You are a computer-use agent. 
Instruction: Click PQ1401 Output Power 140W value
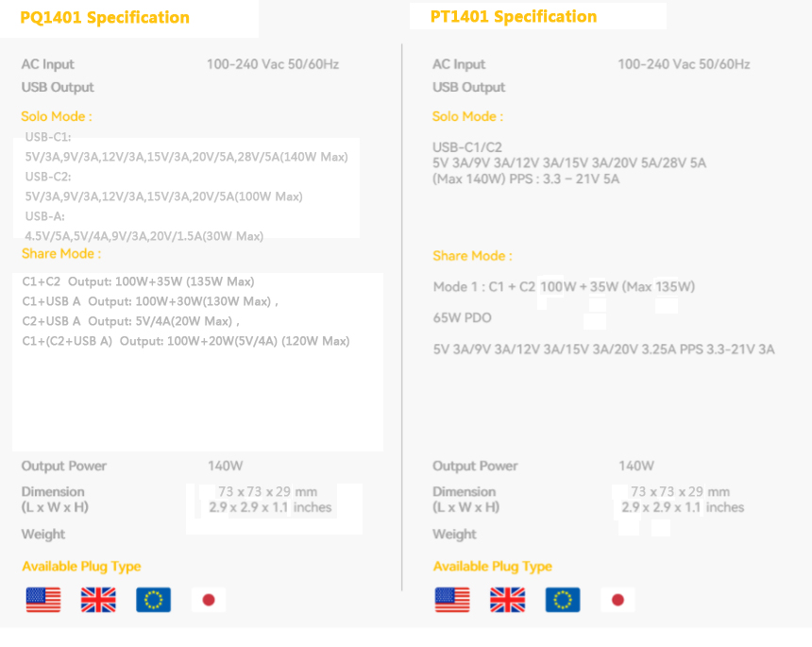(226, 466)
